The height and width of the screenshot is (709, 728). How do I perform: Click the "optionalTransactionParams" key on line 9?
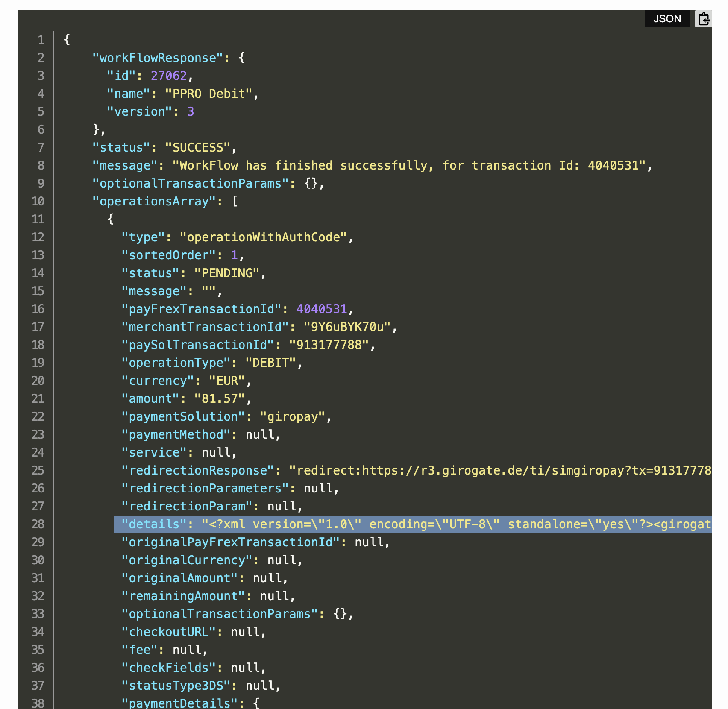[x=191, y=183]
